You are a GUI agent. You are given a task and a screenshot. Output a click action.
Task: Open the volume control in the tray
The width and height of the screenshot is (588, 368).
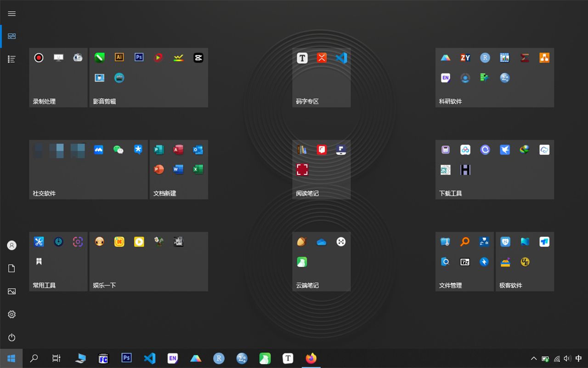click(567, 358)
